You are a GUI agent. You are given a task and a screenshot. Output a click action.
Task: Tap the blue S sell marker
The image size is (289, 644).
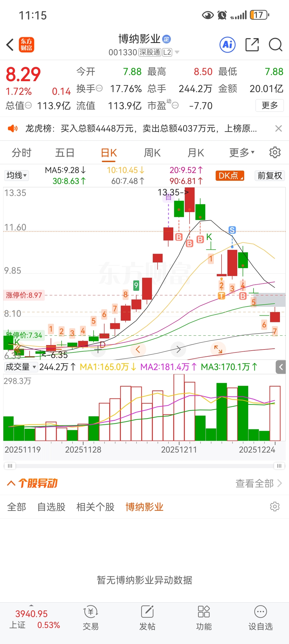point(232,230)
